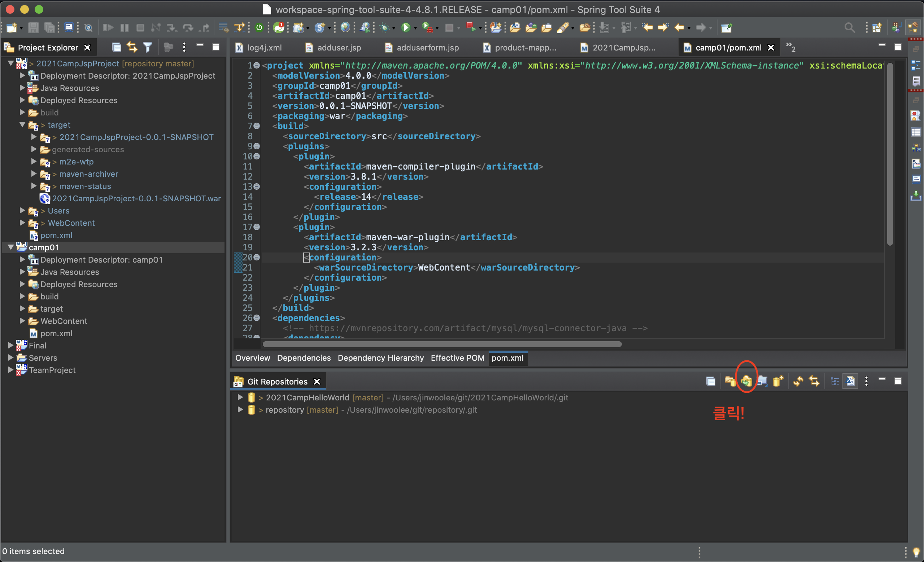Switch to the Dependency Hierarchy tab
This screenshot has height=562, width=924.
(380, 358)
